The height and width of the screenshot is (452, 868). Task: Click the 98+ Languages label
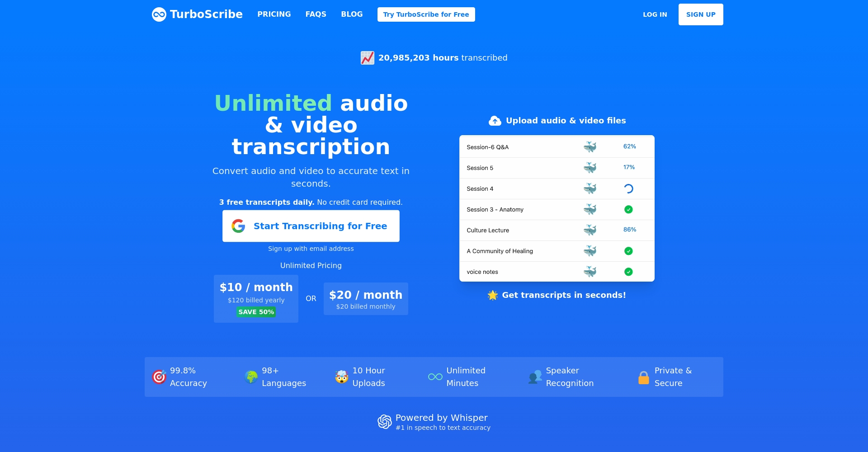pos(284,377)
